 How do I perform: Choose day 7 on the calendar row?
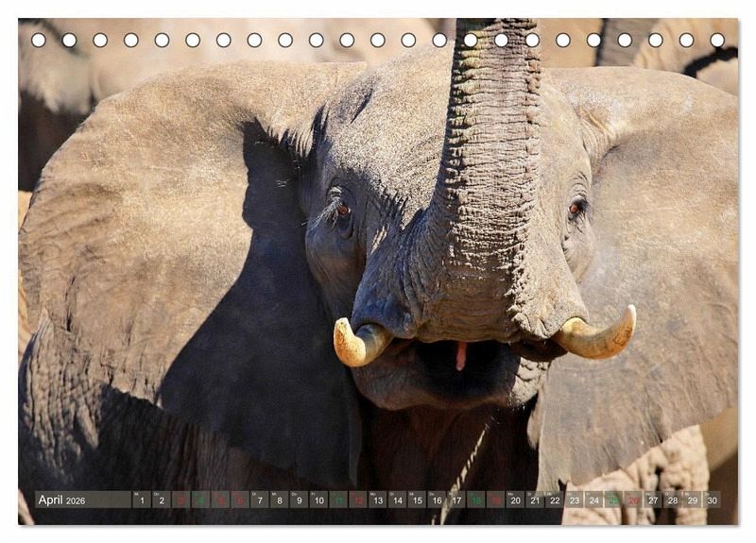click(260, 500)
